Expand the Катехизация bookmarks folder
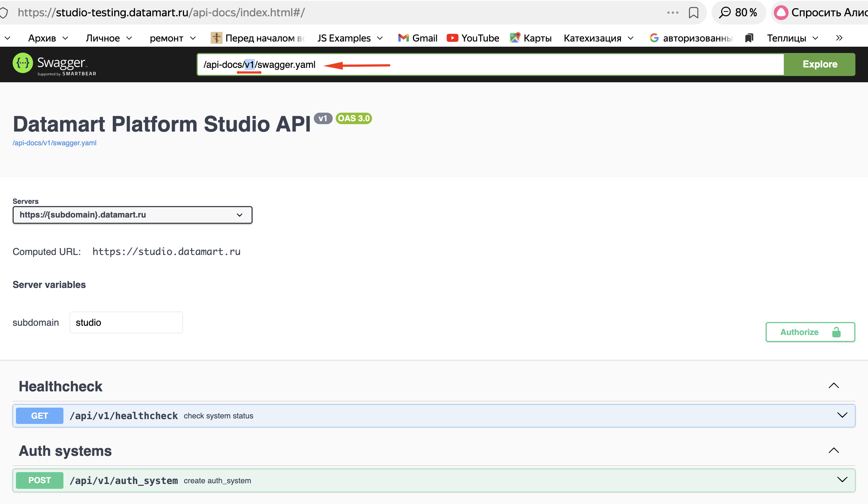 tap(599, 38)
